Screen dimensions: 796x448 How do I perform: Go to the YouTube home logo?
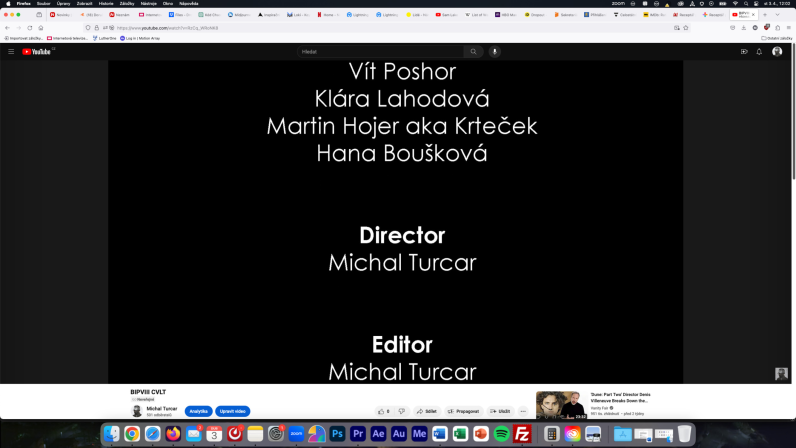coord(37,51)
